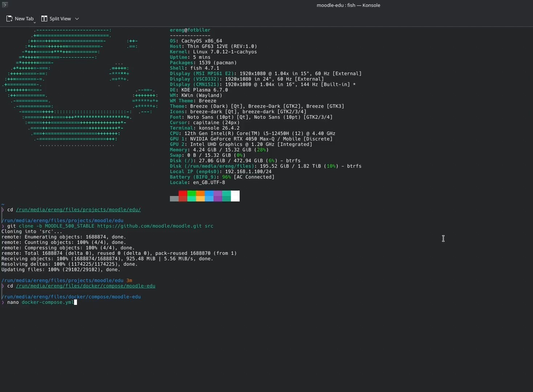Click the 'Display (VSCD332)' line

(247, 79)
